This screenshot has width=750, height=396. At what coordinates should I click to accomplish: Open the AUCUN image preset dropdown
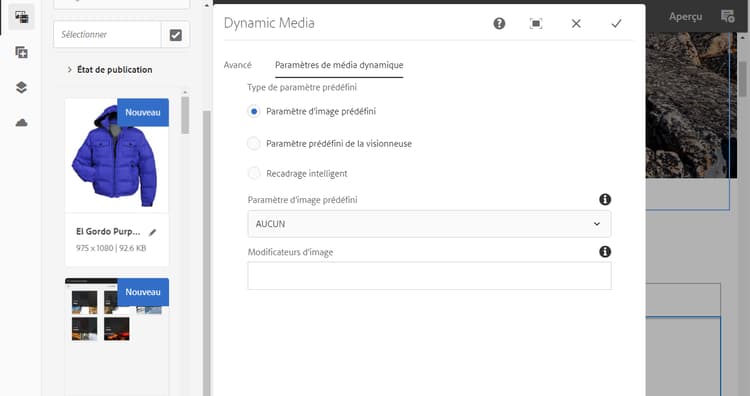(x=429, y=224)
